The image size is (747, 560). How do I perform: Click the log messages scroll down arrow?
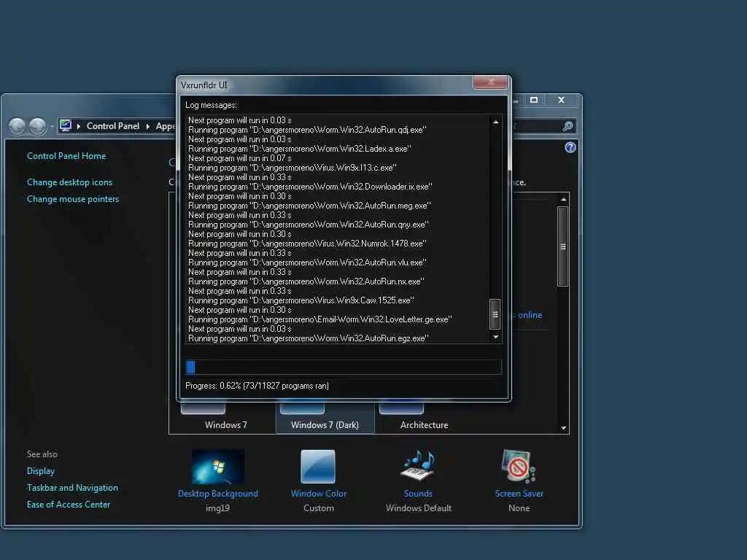495,337
